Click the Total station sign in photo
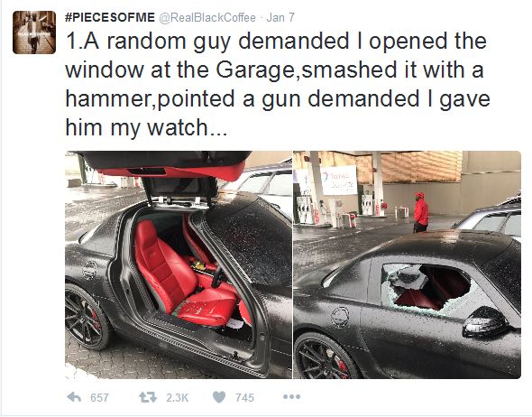This screenshot has height=417, width=532. coord(339,180)
